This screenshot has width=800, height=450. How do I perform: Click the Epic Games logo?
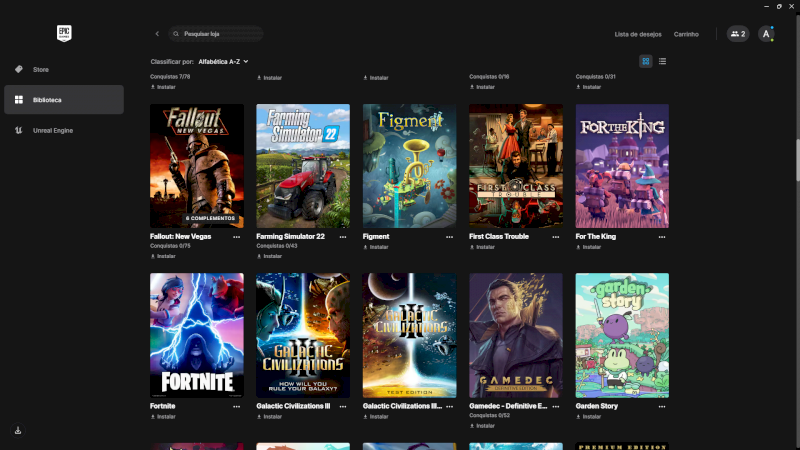(x=64, y=34)
